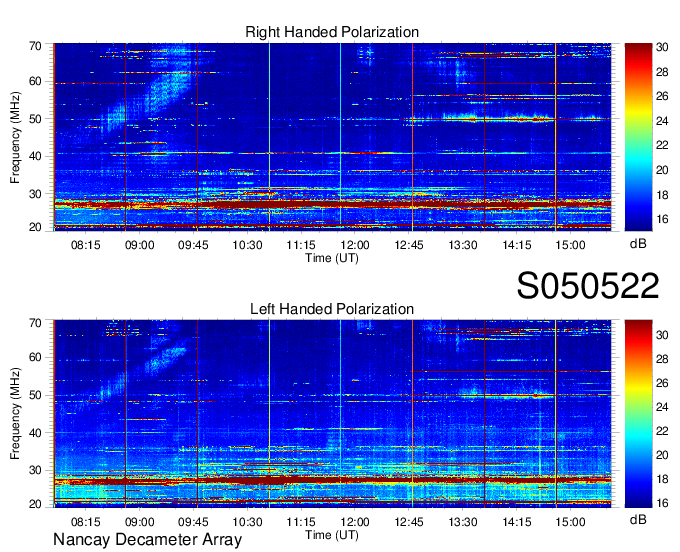Image resolution: width=680 pixels, height=552 pixels.
Task: Click 60 MHz frequency tick, Left Handed plot
Action: (35, 357)
